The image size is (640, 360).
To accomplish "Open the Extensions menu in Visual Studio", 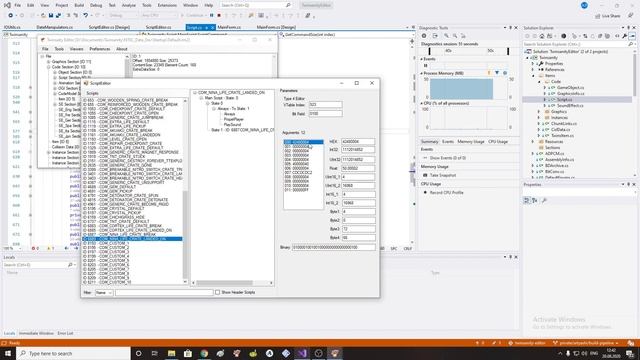I will click(167, 5).
